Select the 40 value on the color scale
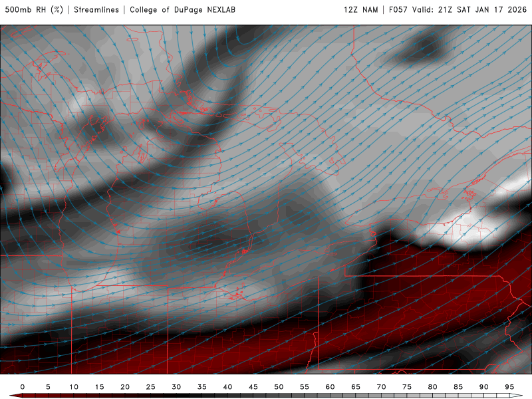Viewport: 532px width, 399px height. click(x=227, y=387)
